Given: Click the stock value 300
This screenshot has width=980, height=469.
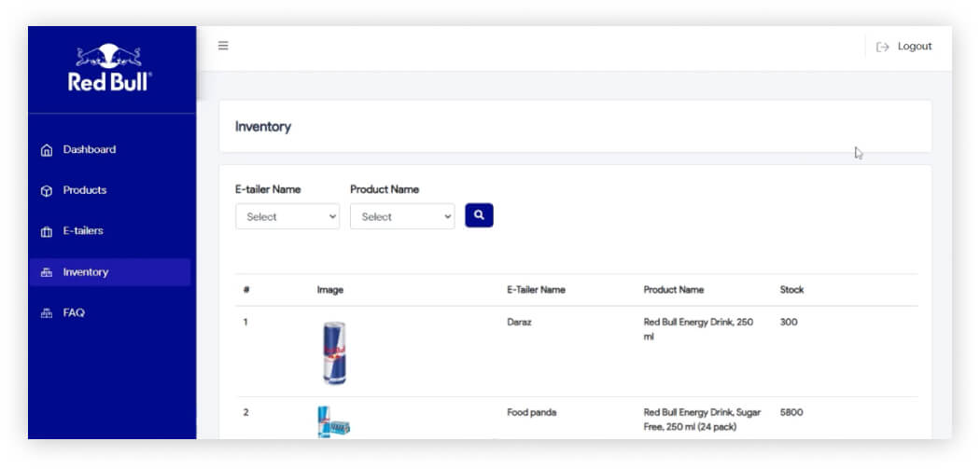Looking at the screenshot, I should tap(789, 323).
